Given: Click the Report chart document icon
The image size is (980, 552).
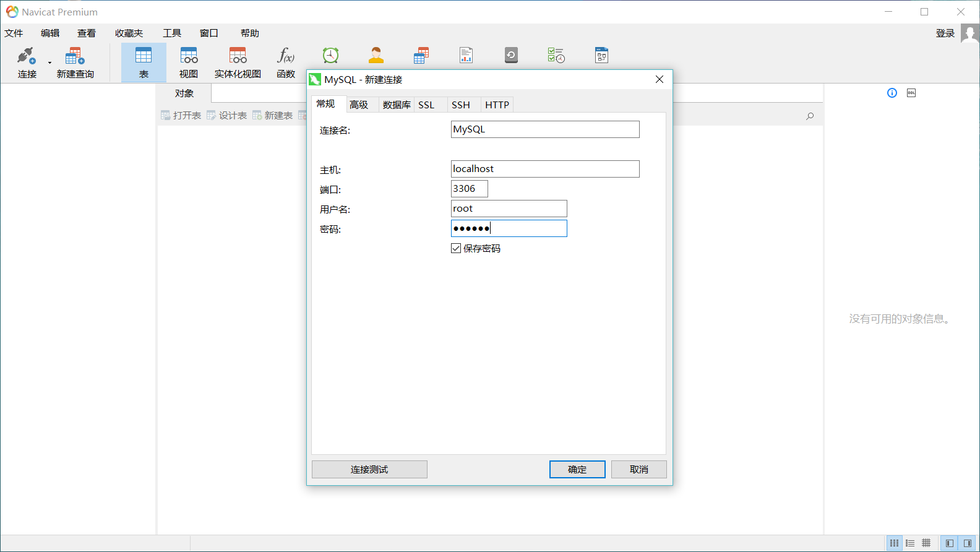Looking at the screenshot, I should 466,56.
